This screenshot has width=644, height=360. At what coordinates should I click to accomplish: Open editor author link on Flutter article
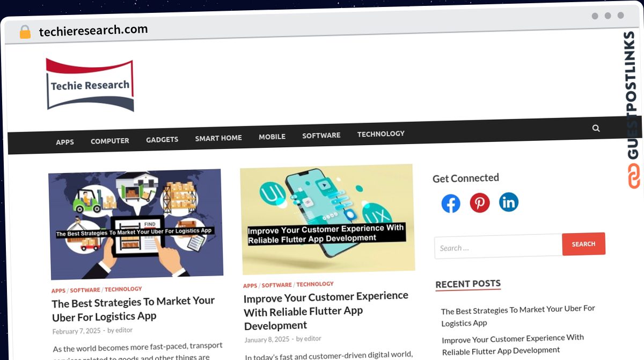tap(312, 339)
